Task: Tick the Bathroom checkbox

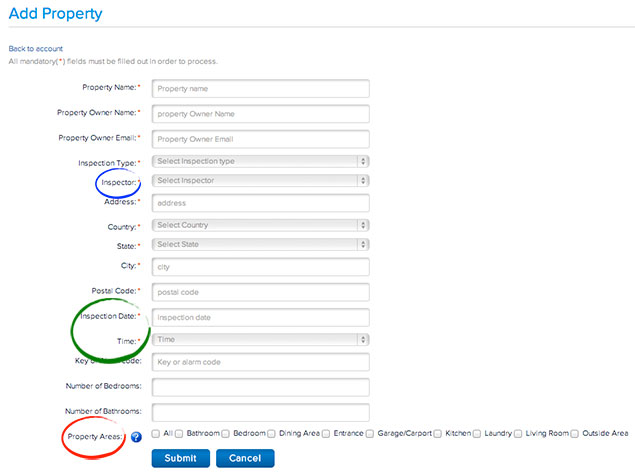Action: [179, 434]
